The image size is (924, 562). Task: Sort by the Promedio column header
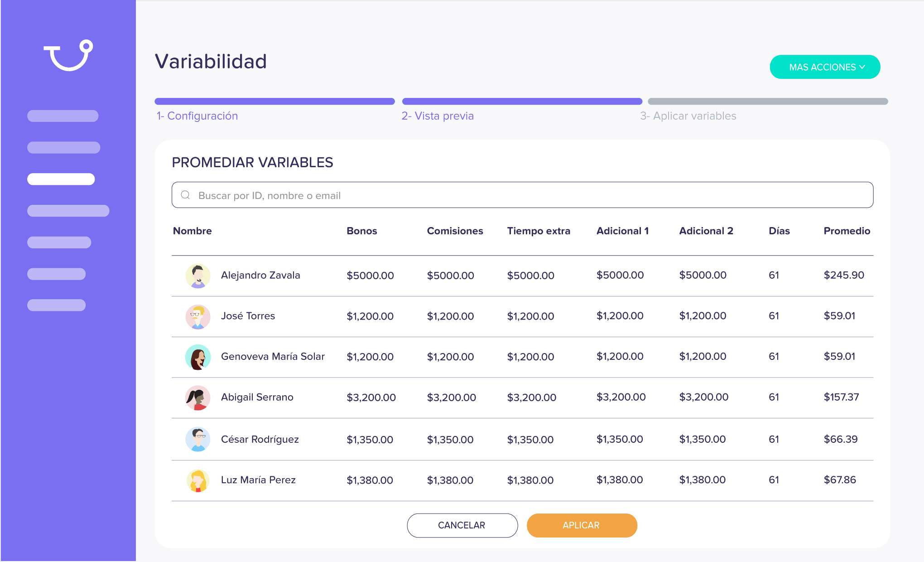[x=847, y=231]
